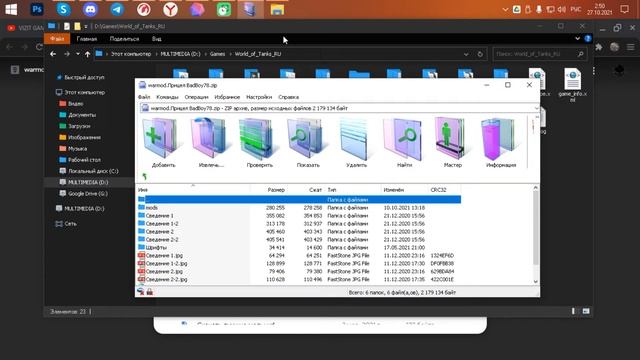Go up one level with green arrow
Viewport: 640px width, 360px height.
click(144, 176)
